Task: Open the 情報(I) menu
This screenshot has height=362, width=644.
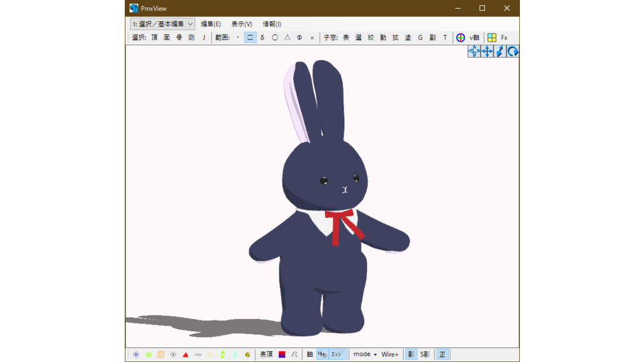Action: click(272, 24)
